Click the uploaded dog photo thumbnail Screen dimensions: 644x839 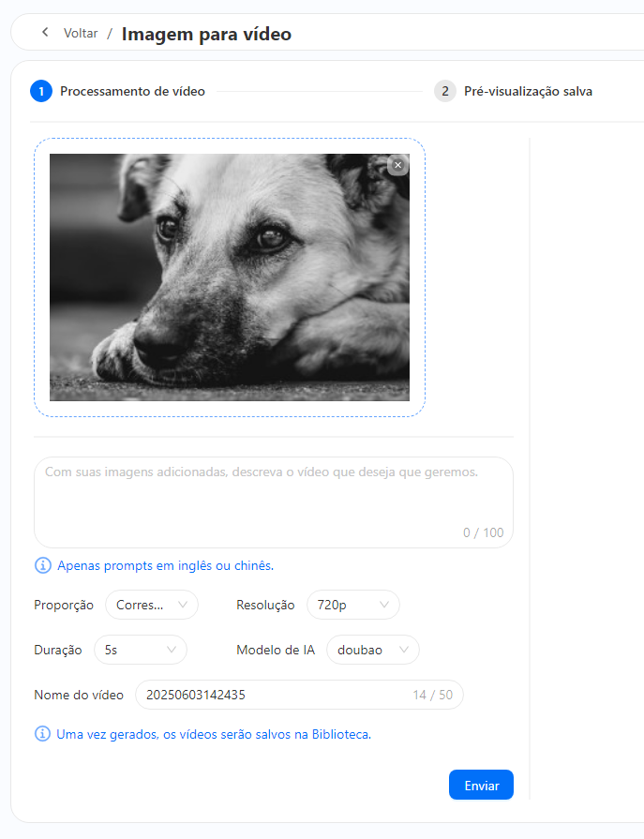[230, 277]
